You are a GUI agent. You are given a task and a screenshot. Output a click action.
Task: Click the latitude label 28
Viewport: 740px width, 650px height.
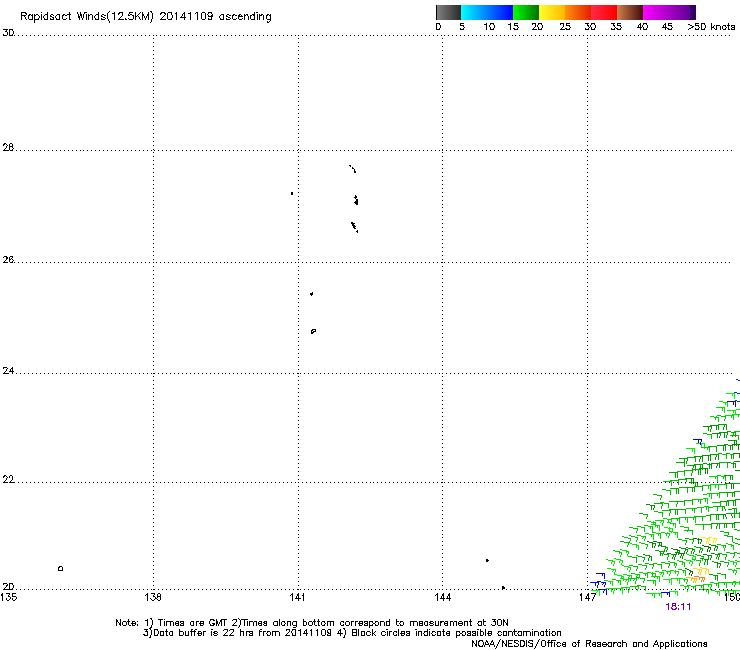[x=8, y=147]
